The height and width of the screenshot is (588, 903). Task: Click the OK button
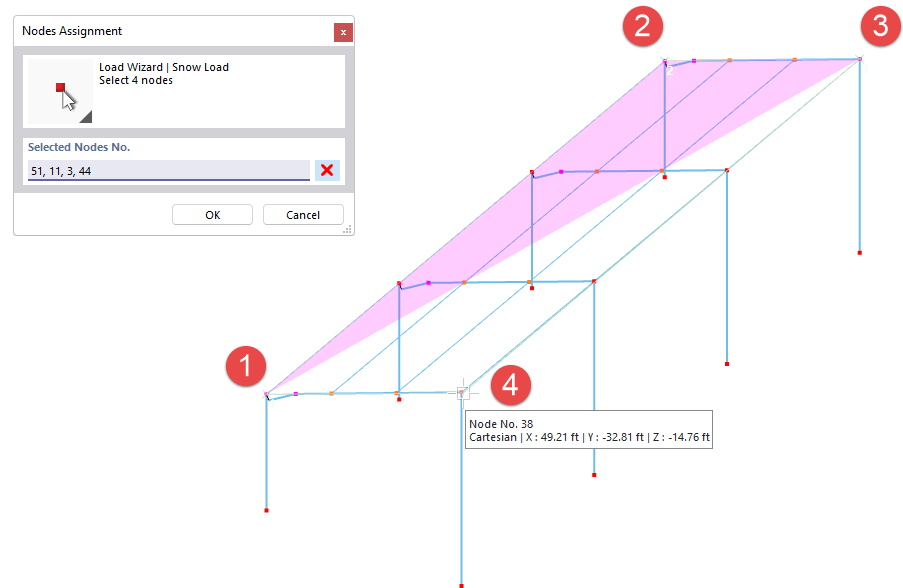212,215
